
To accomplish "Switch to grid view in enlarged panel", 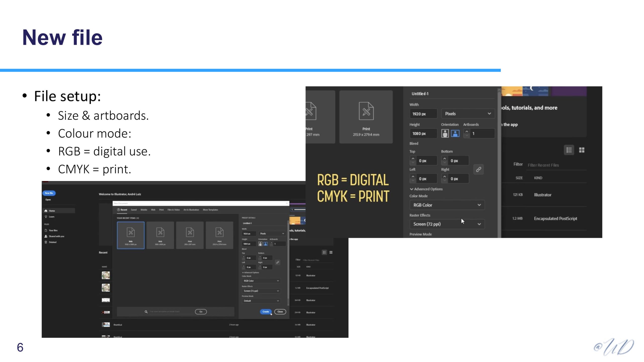I will coord(582,150).
